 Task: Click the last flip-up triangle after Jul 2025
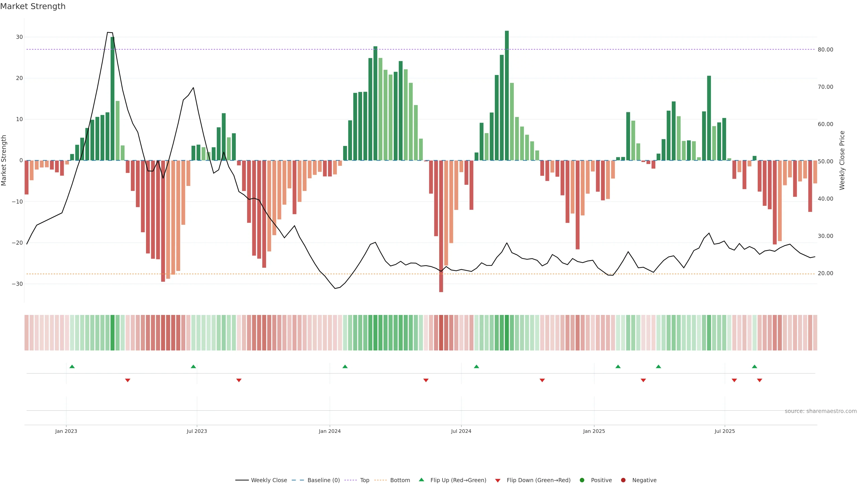point(755,366)
